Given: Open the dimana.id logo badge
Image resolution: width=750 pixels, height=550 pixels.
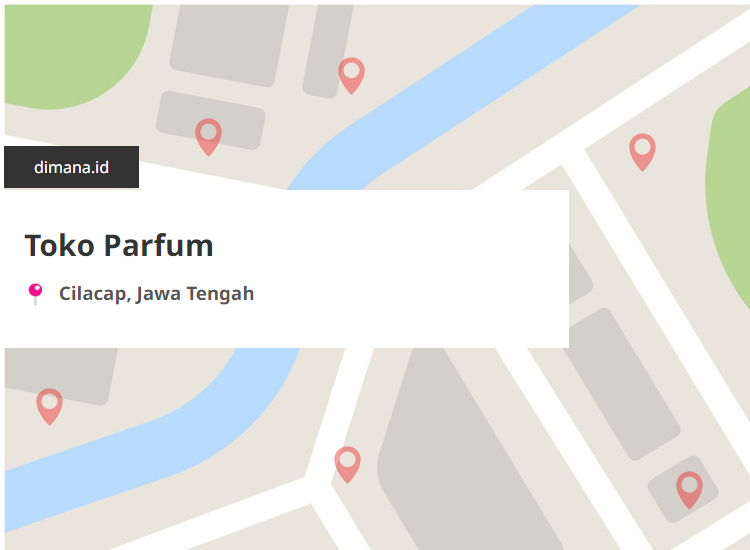Looking at the screenshot, I should [x=72, y=167].
